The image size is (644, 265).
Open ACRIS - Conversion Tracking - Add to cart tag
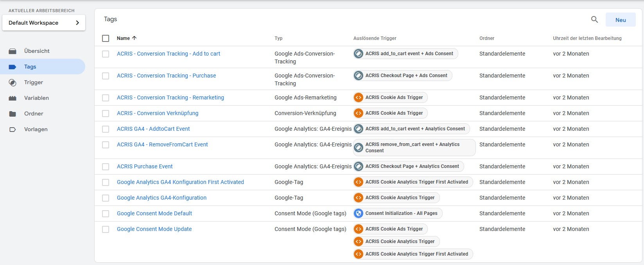point(169,54)
